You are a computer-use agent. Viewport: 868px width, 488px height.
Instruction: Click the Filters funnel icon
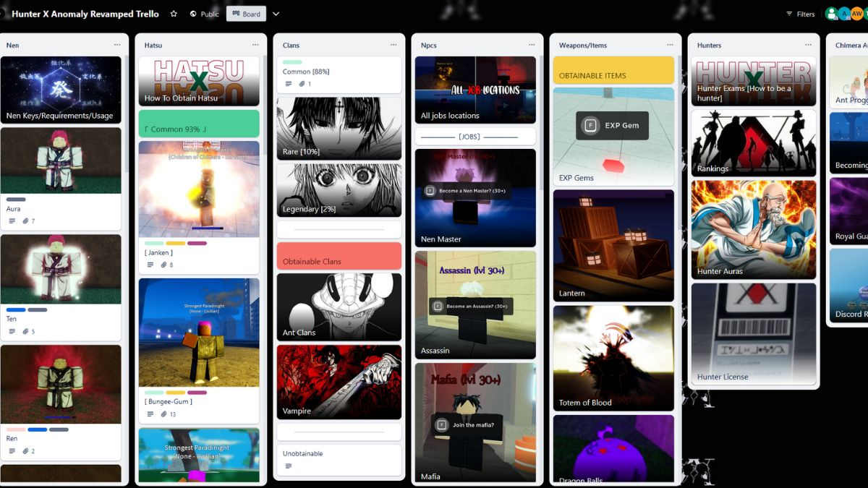click(x=789, y=13)
